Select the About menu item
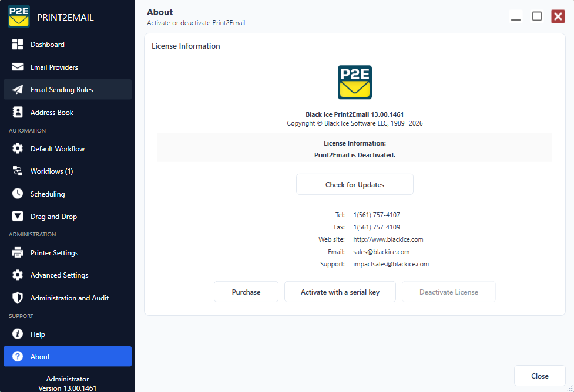 point(68,356)
